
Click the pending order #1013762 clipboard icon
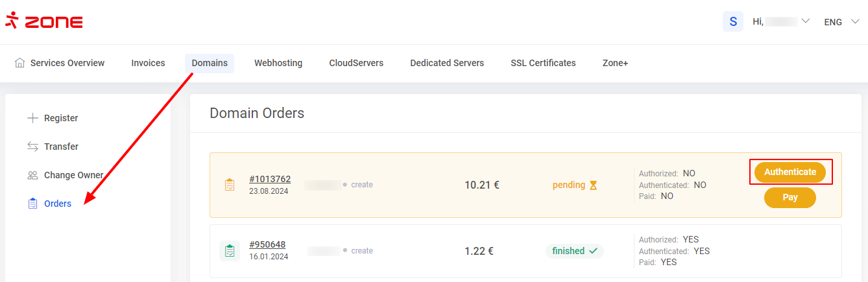pyautogui.click(x=229, y=185)
